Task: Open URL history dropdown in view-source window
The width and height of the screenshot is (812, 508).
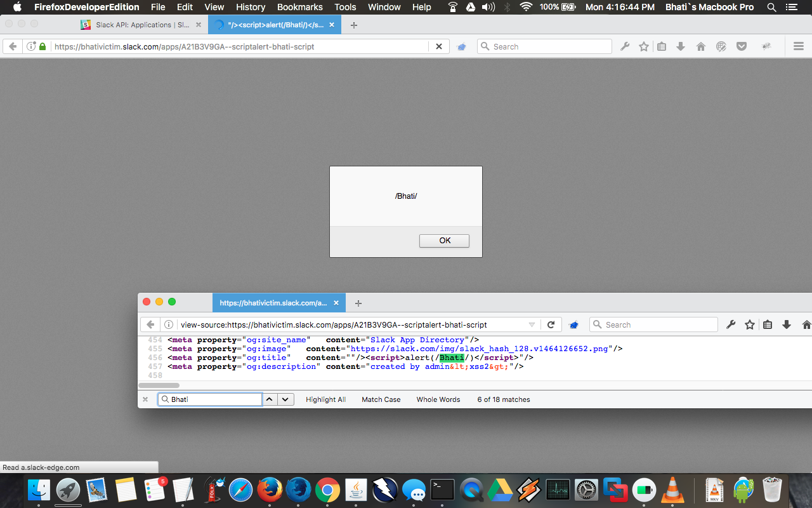Action: click(x=532, y=324)
